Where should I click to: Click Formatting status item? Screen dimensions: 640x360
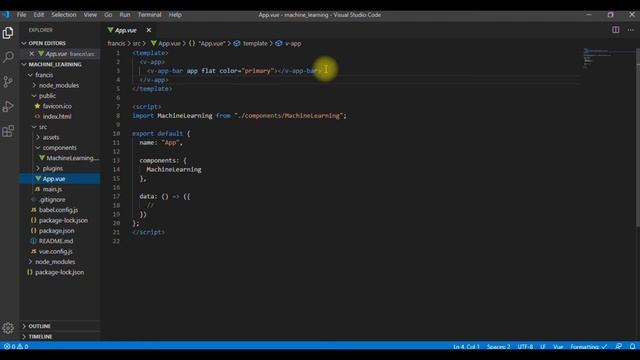[588, 347]
